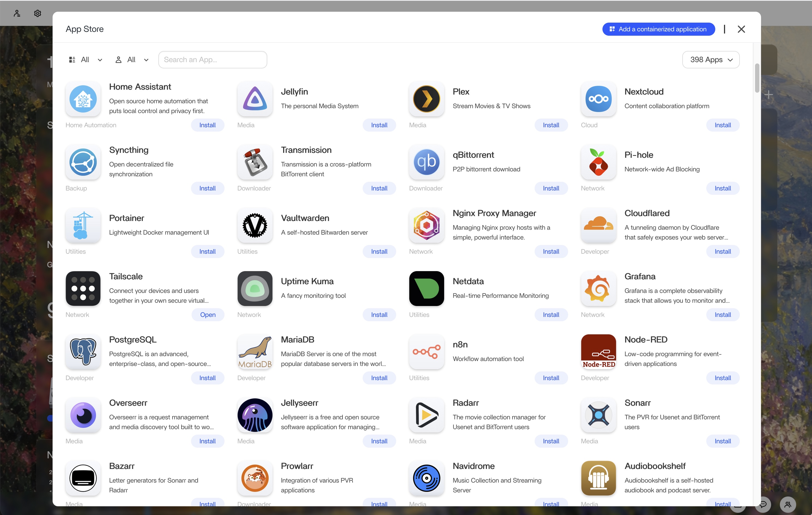
Task: Install Jellyfin
Action: pos(379,125)
